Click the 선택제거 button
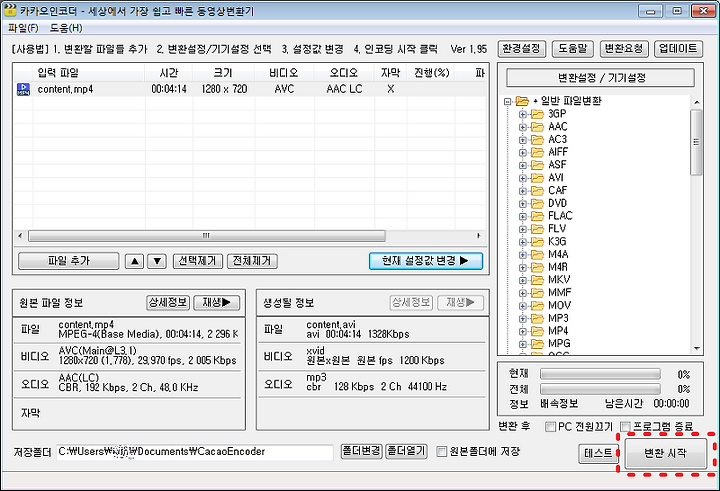This screenshot has height=491, width=720. 197,261
